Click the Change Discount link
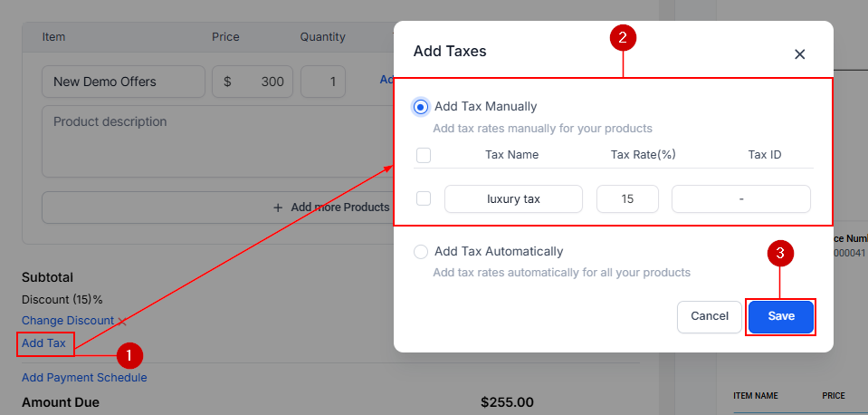The height and width of the screenshot is (415, 868). click(68, 321)
